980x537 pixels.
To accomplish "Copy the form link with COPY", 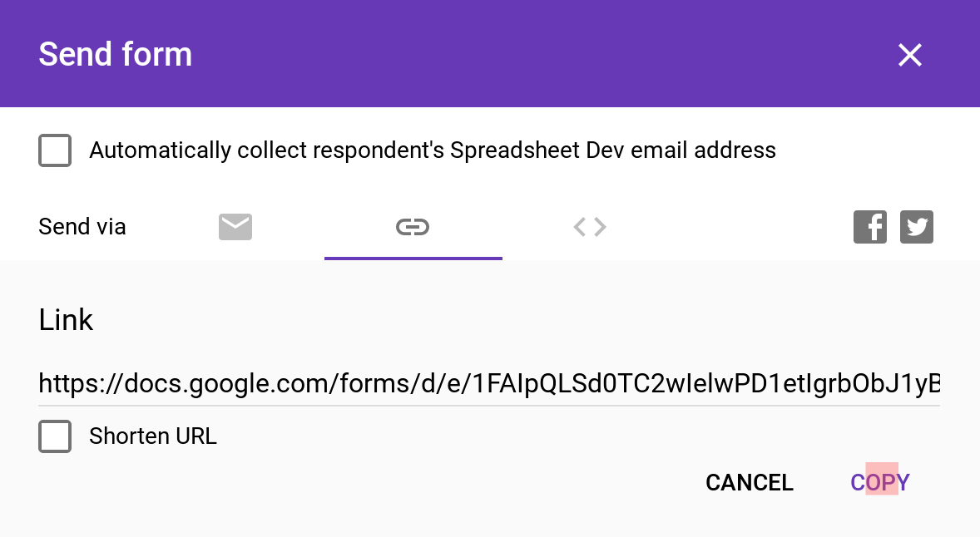I will coord(880,483).
